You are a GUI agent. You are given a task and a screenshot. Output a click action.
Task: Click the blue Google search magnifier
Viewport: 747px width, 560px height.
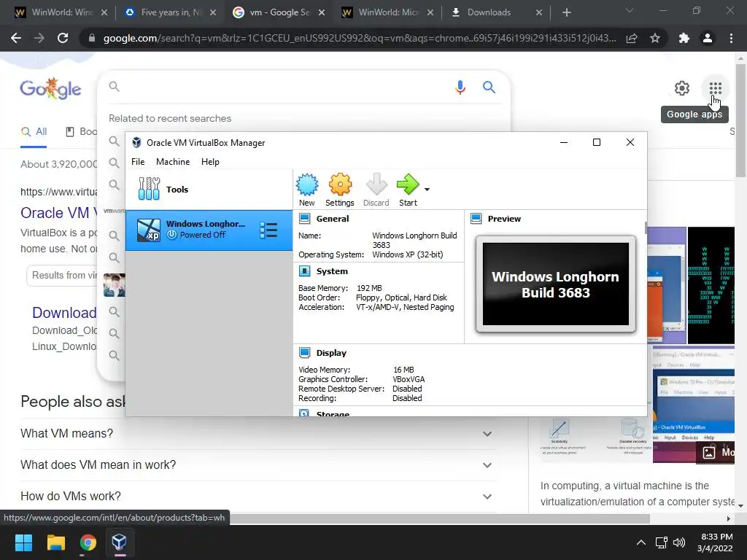pos(489,87)
